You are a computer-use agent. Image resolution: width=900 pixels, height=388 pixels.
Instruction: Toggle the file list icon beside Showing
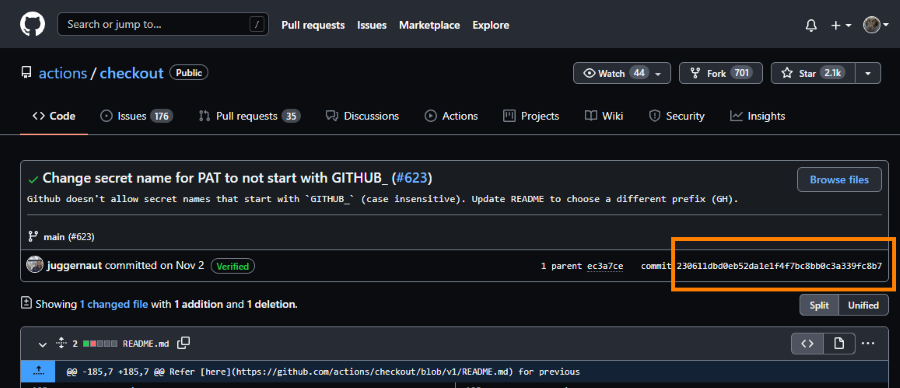tap(26, 303)
